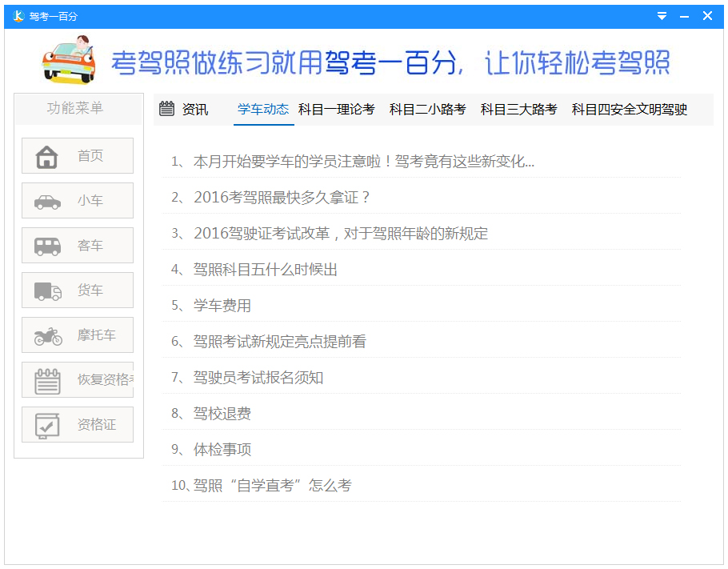Click the 资讯 list icon
This screenshot has width=728, height=569.
(x=166, y=109)
